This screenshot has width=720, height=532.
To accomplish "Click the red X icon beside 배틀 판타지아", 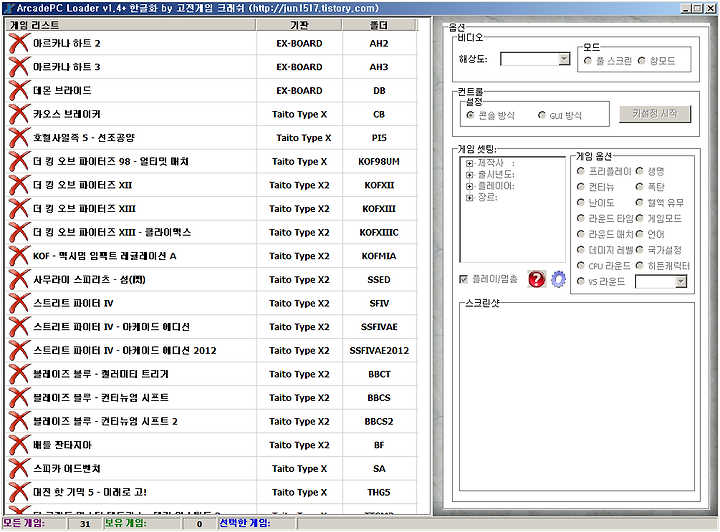I will coord(19,445).
